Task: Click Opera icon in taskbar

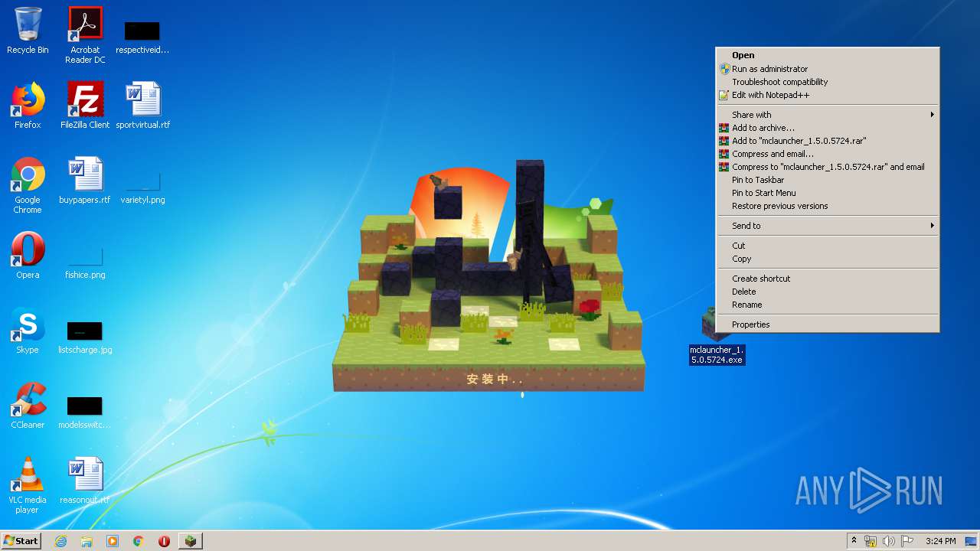Action: click(x=164, y=541)
